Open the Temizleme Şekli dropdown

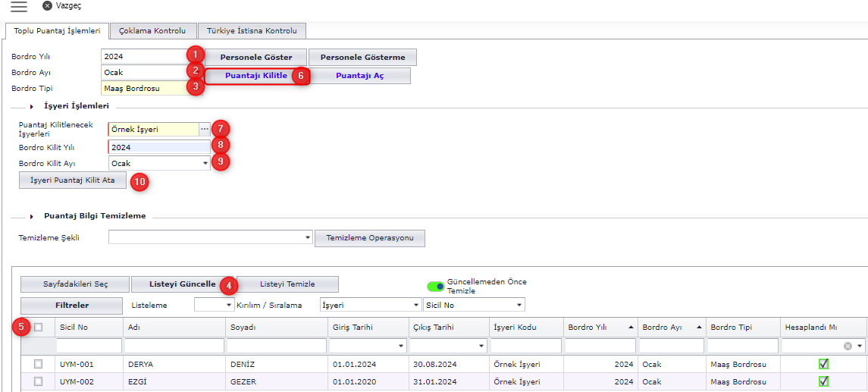(x=308, y=238)
